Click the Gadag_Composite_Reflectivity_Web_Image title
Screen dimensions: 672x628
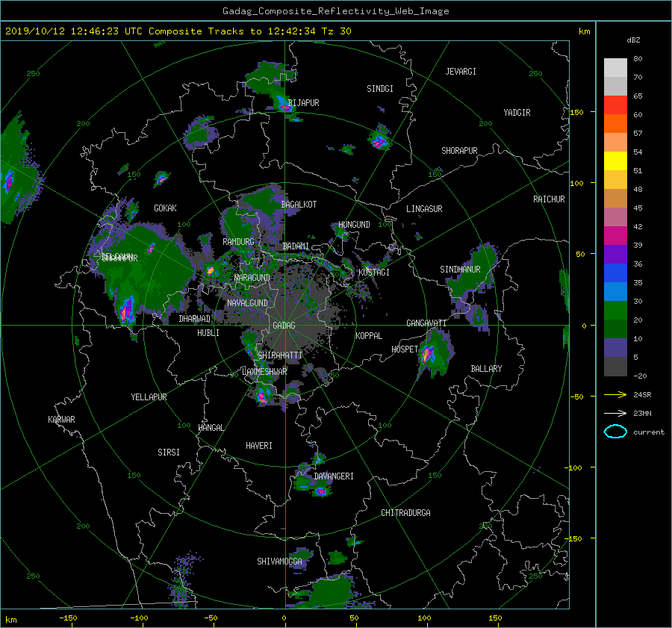tap(335, 11)
